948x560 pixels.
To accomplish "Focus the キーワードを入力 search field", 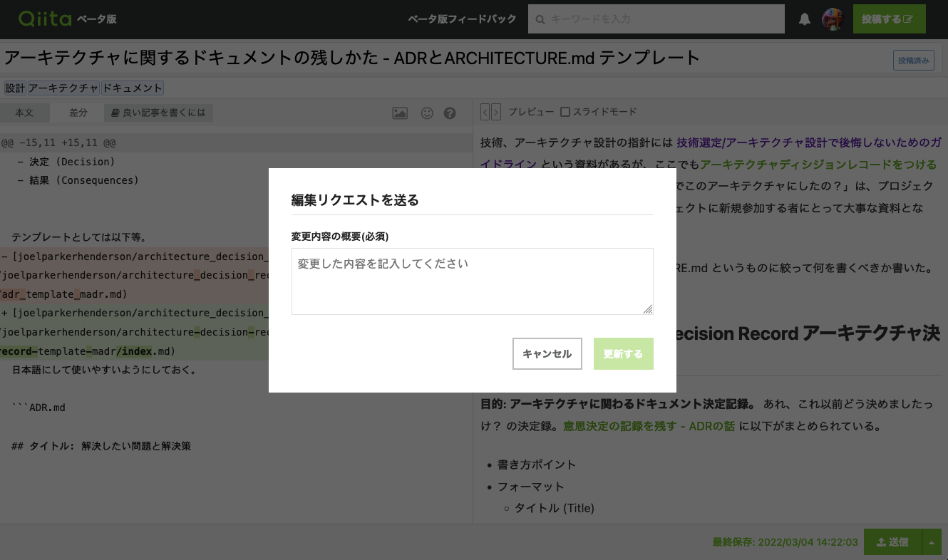I will (x=656, y=19).
